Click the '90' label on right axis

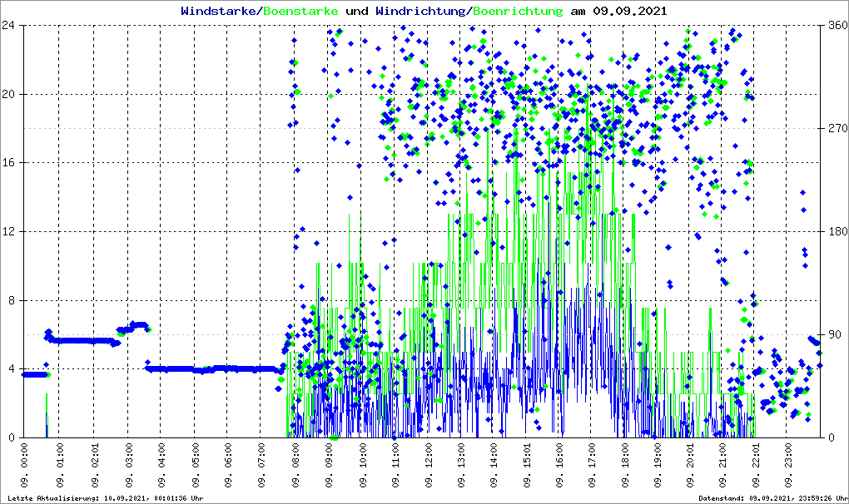pos(834,334)
